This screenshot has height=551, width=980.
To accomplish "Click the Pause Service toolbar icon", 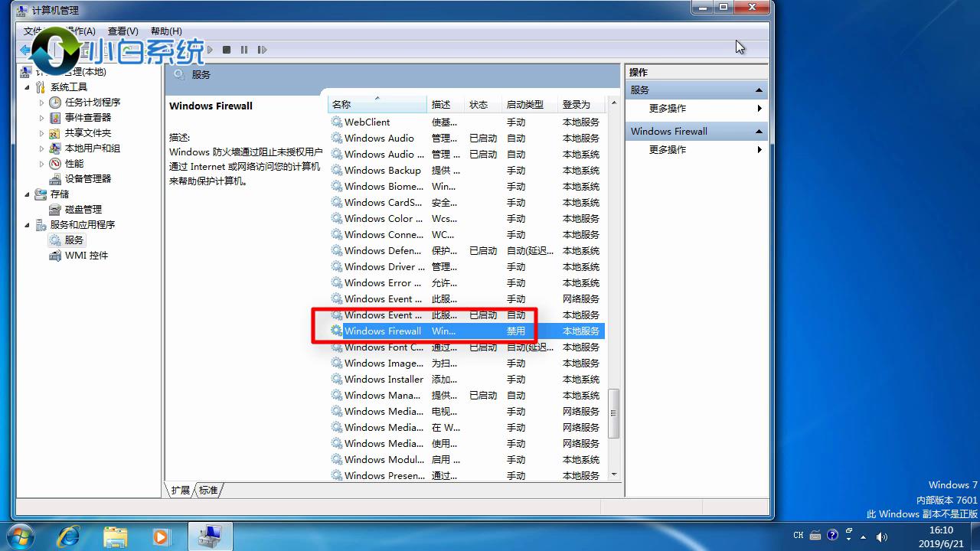I will click(x=244, y=50).
